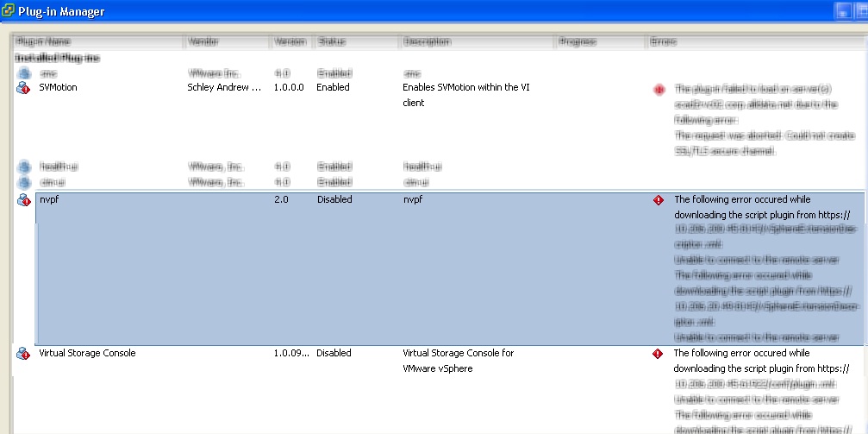Viewport: 868px width, 434px height.
Task: Select the SVMotion plug-in name
Action: tap(59, 88)
